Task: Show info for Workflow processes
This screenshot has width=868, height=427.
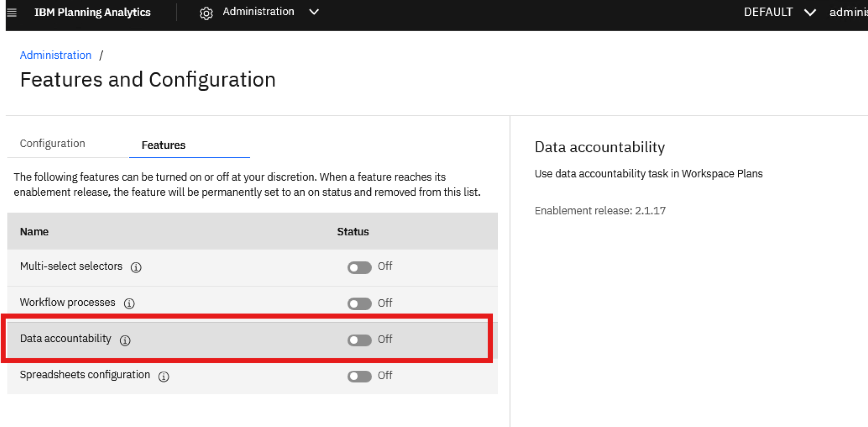Action: pyautogui.click(x=129, y=303)
